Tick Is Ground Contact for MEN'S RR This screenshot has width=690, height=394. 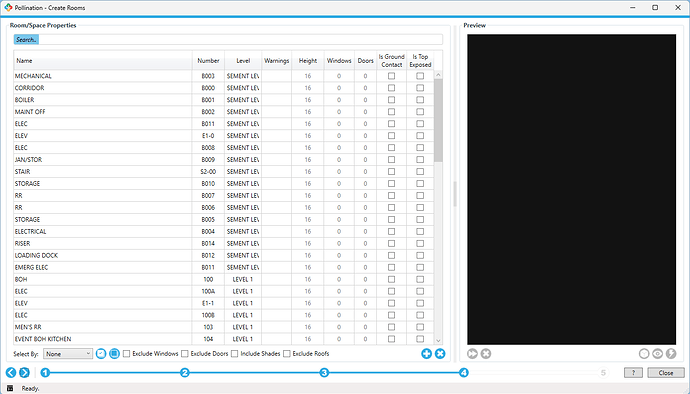[x=391, y=327]
